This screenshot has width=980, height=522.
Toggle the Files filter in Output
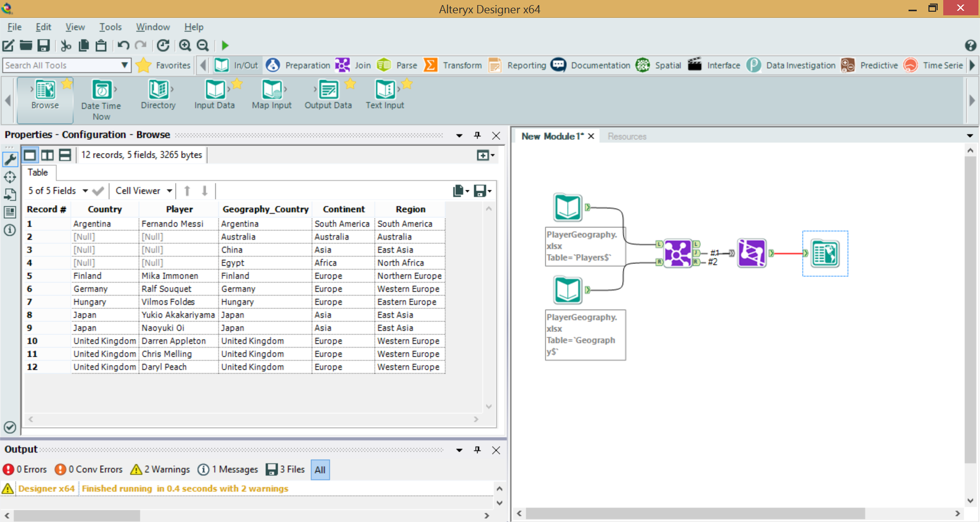click(x=286, y=469)
